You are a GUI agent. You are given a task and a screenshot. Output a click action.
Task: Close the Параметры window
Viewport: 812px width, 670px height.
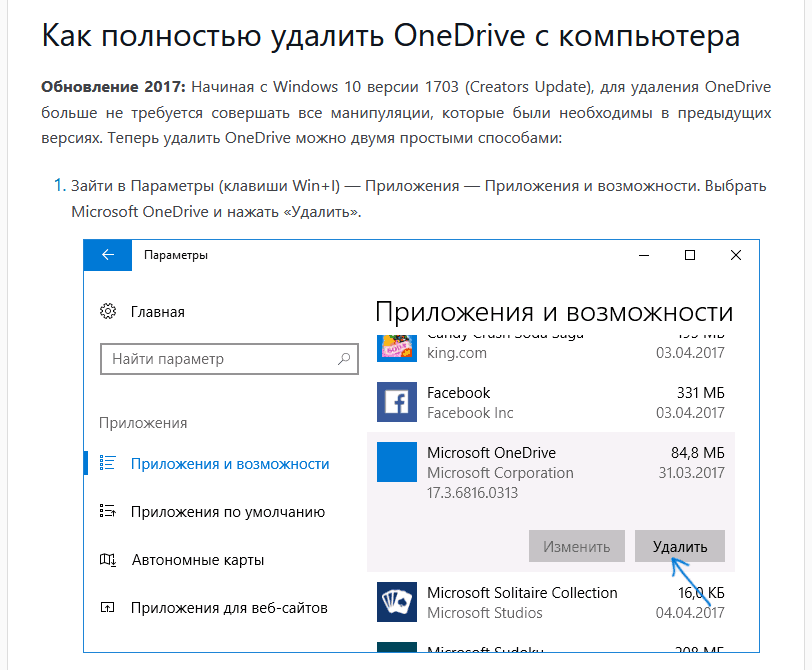tap(736, 255)
